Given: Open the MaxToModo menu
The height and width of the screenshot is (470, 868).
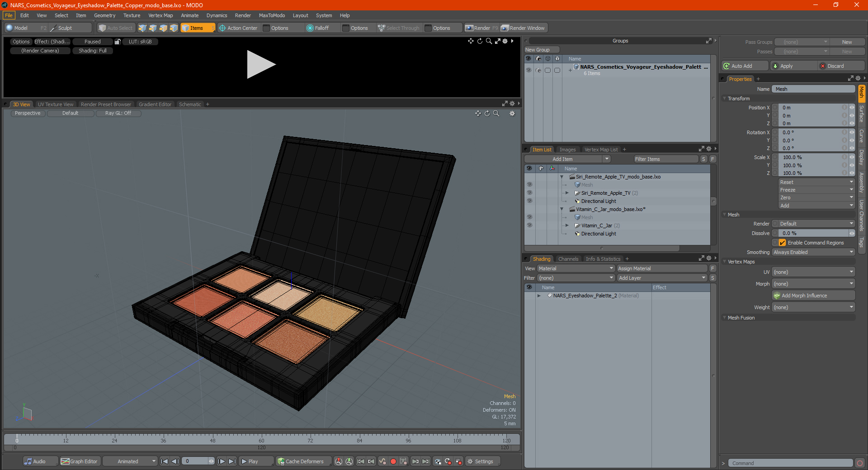Looking at the screenshot, I should click(x=272, y=15).
